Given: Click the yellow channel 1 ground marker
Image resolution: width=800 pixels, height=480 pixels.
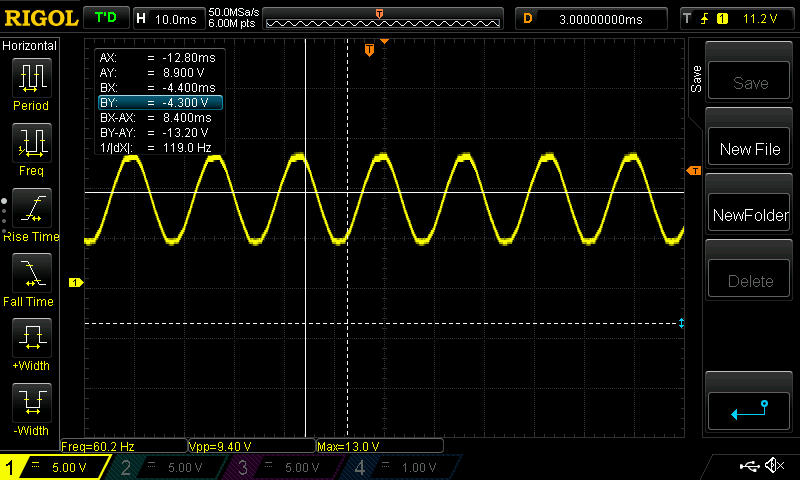Looking at the screenshot, I should pos(76,282).
